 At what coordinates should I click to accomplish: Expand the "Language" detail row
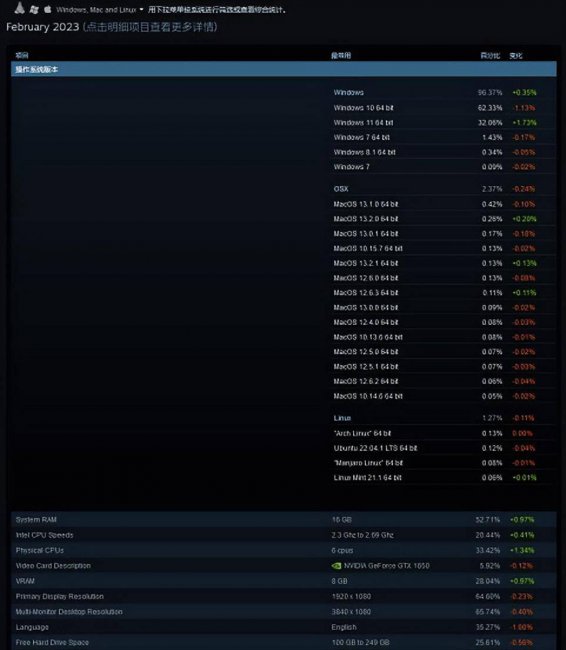click(284, 627)
